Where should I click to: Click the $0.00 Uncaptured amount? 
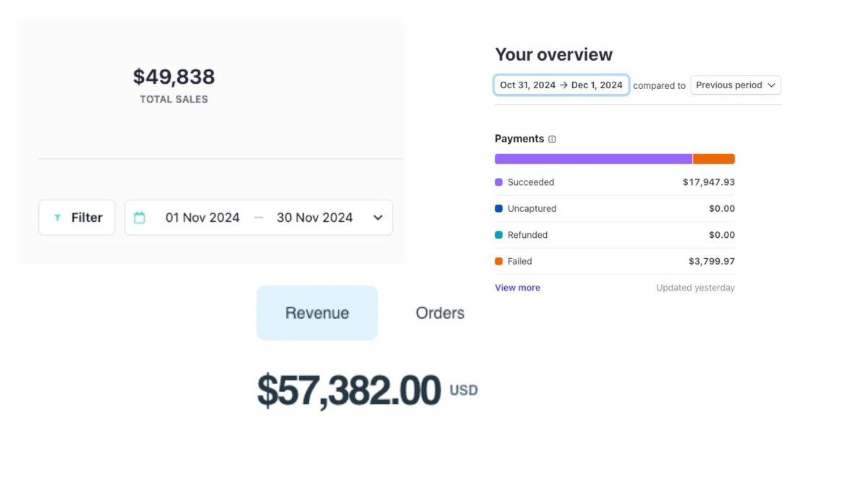722,208
